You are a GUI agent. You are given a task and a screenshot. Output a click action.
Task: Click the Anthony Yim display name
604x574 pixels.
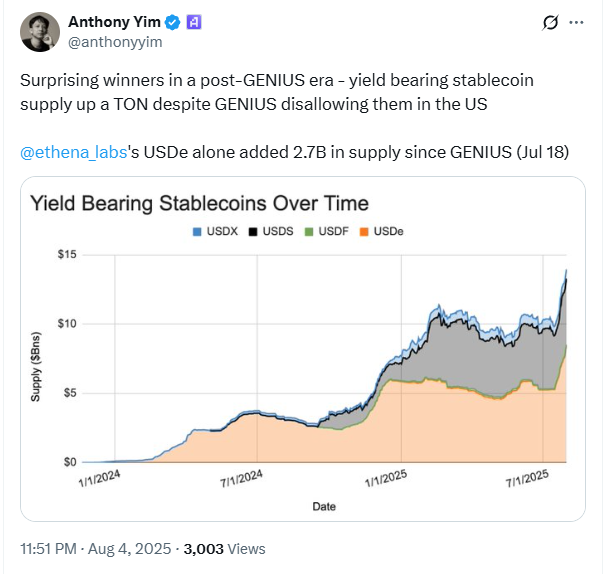pos(114,22)
